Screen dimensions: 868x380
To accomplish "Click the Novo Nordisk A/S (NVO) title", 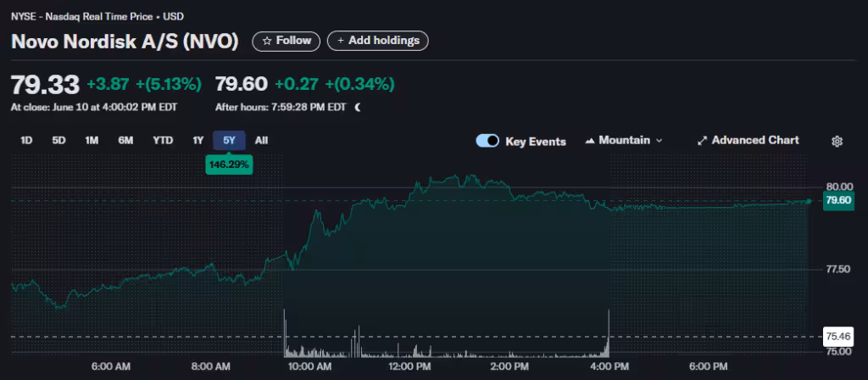I will 125,42.
